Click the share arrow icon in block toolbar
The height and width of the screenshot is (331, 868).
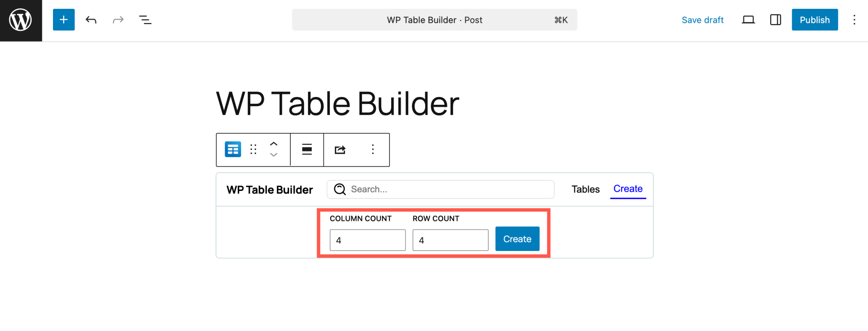pyautogui.click(x=340, y=149)
